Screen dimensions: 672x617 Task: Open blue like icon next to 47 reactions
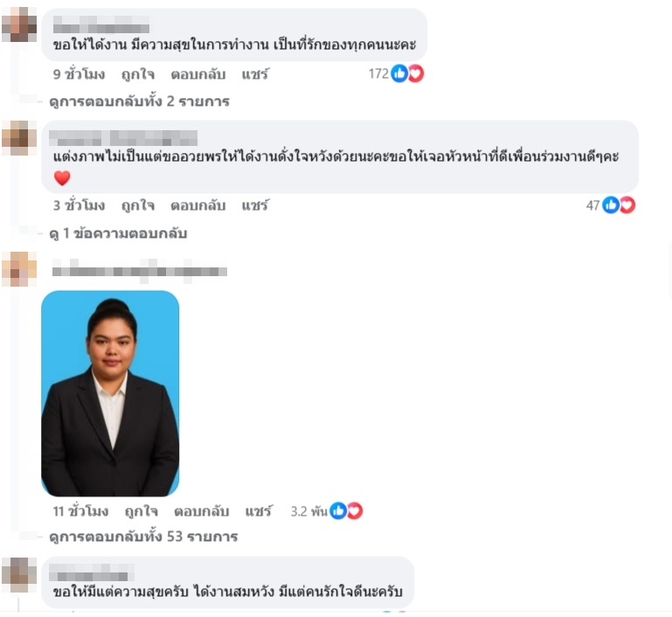click(x=611, y=205)
